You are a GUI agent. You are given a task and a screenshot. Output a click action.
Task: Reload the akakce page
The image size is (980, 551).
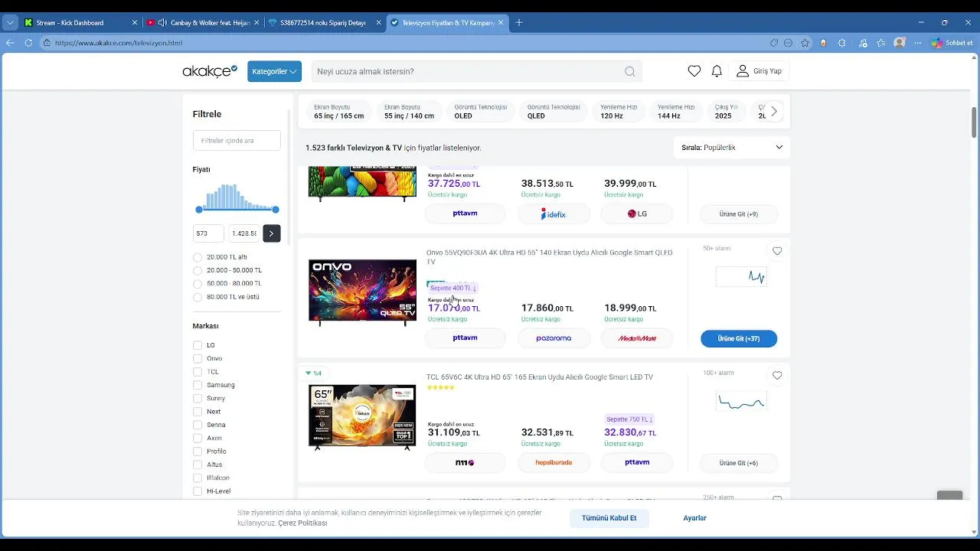click(28, 43)
